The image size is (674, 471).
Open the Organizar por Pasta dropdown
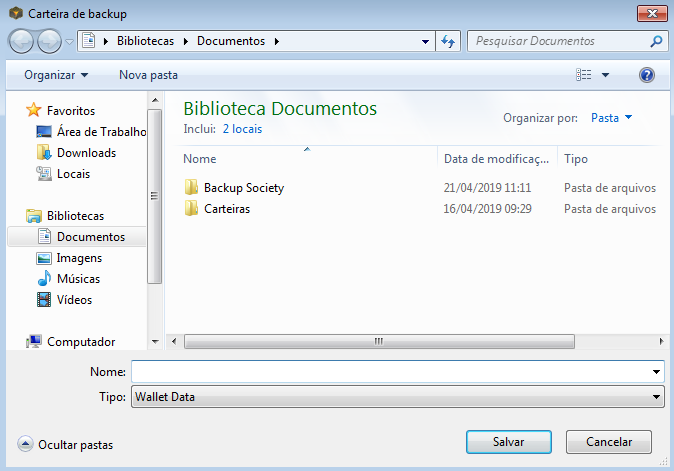[x=611, y=118]
